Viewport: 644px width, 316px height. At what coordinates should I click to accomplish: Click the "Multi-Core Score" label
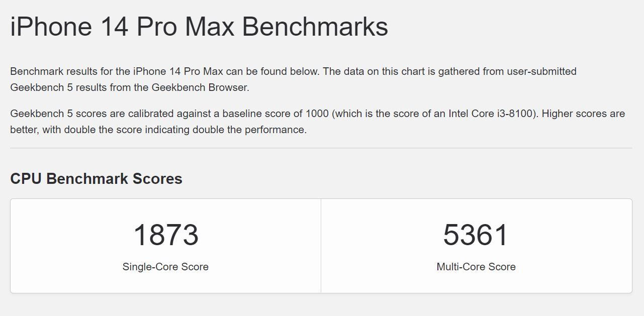(x=476, y=267)
